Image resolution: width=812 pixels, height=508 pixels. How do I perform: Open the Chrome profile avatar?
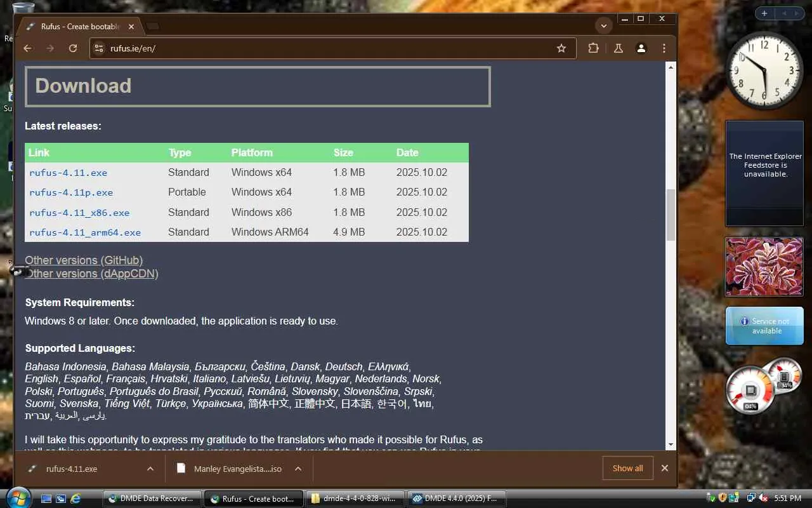pyautogui.click(x=641, y=48)
